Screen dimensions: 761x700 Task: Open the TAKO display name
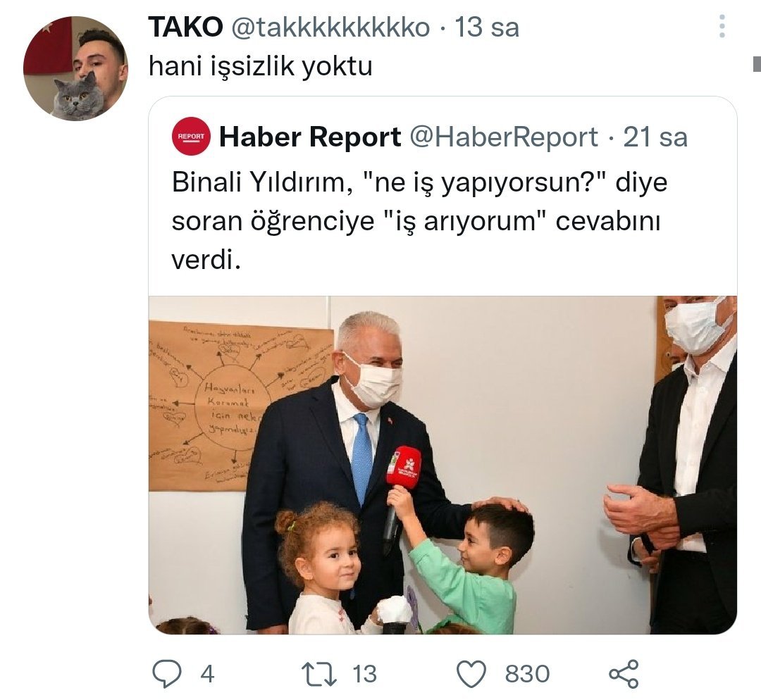tap(185, 27)
